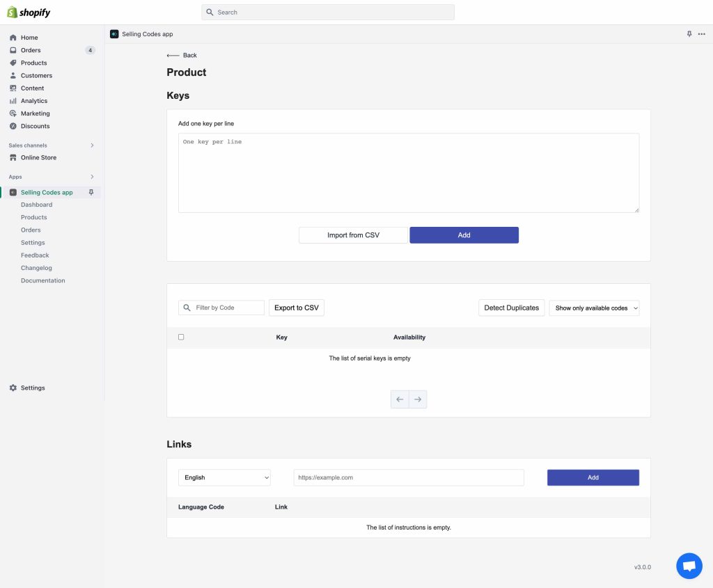Open the Home icon in the sidebar
Image resolution: width=713 pixels, height=588 pixels.
point(13,38)
